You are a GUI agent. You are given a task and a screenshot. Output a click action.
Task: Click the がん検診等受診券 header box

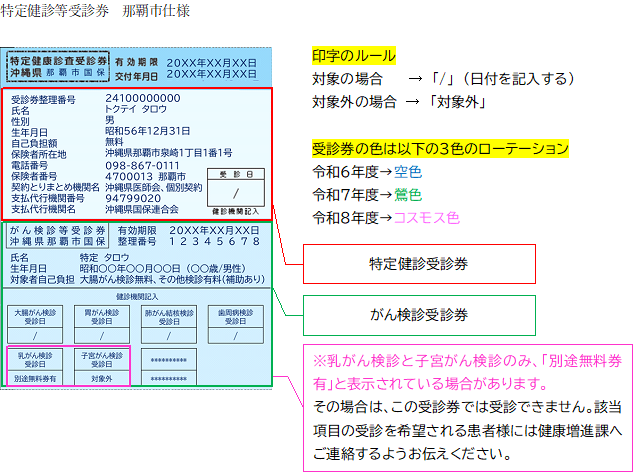[x=56, y=235]
